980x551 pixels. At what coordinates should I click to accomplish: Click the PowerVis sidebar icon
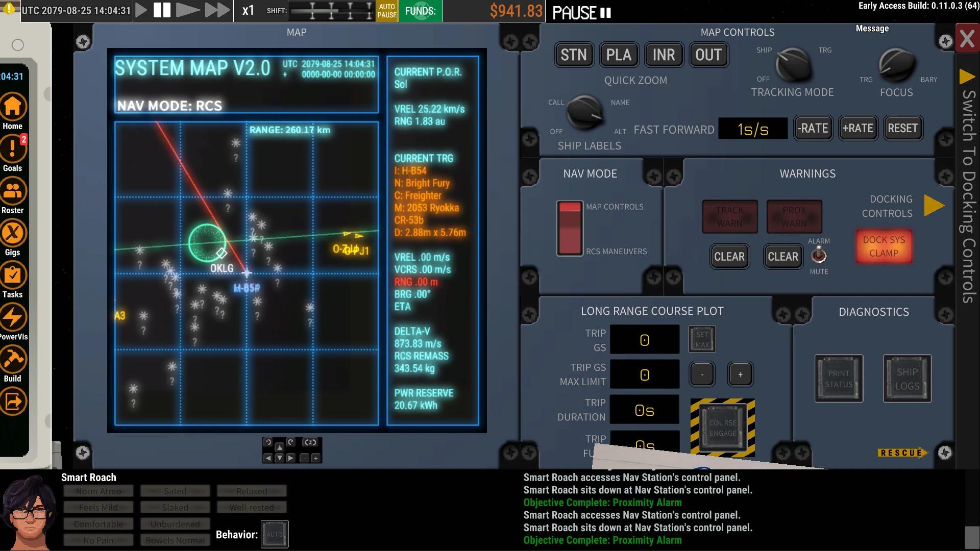click(x=13, y=316)
